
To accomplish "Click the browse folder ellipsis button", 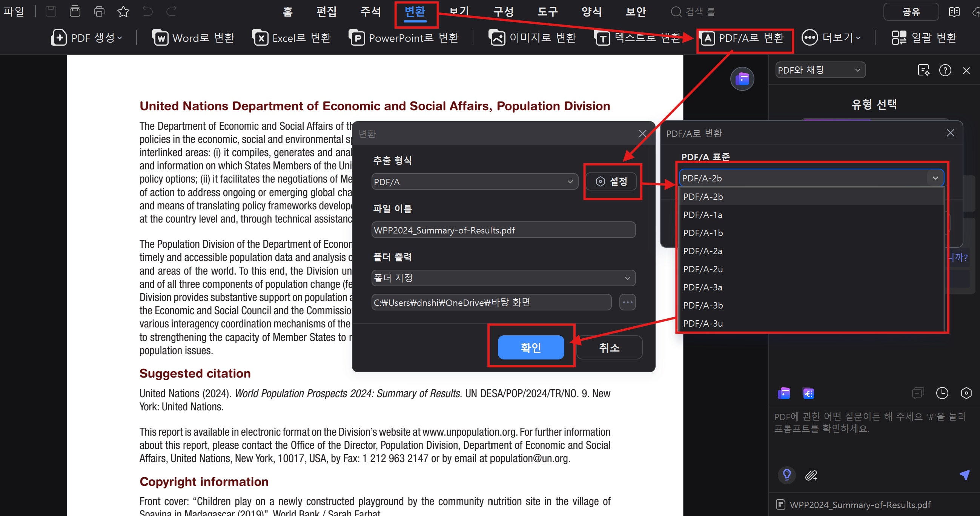I will pyautogui.click(x=627, y=302).
